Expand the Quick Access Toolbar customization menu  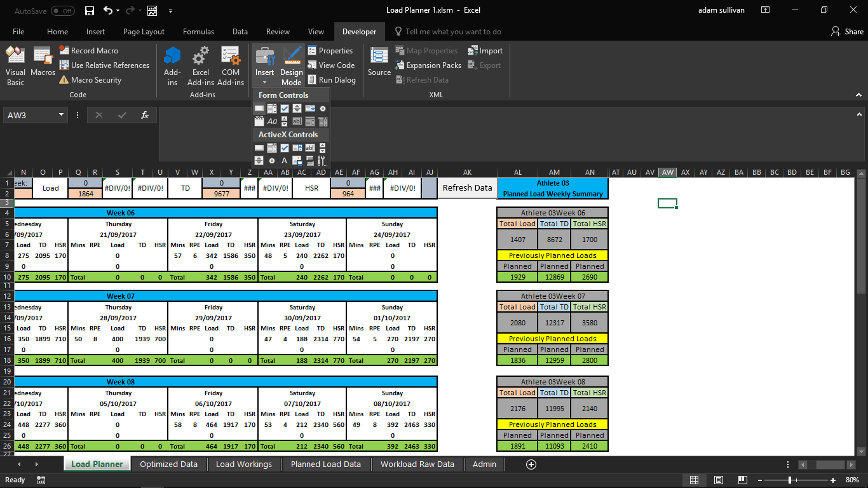click(170, 11)
